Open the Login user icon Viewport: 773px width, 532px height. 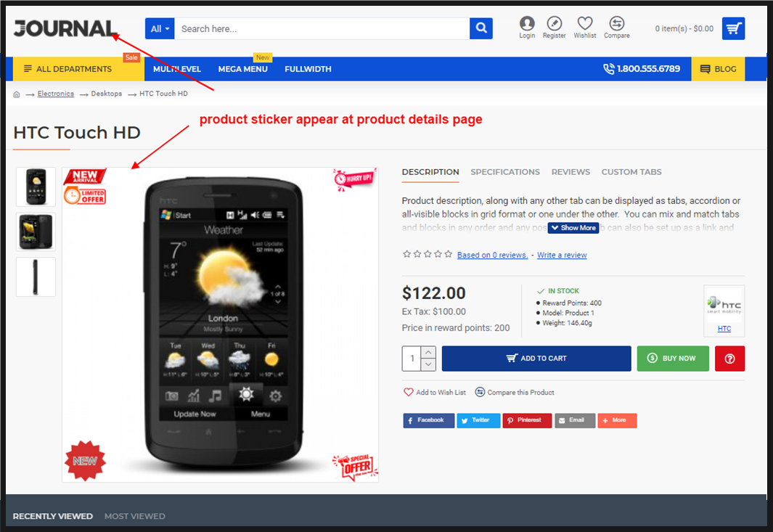[526, 23]
